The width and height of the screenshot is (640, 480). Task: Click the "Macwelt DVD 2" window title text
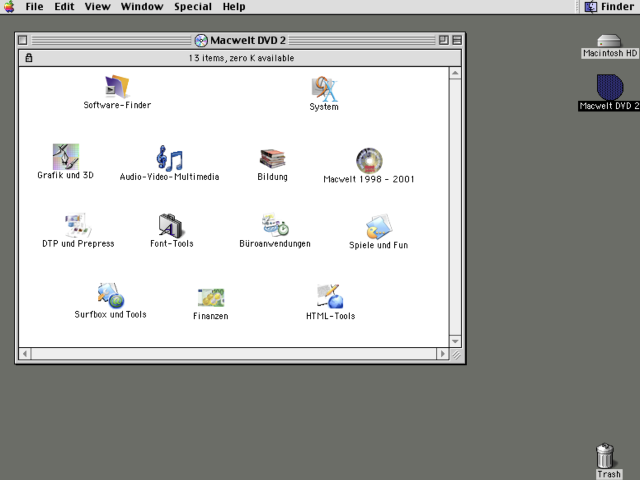(x=248, y=40)
